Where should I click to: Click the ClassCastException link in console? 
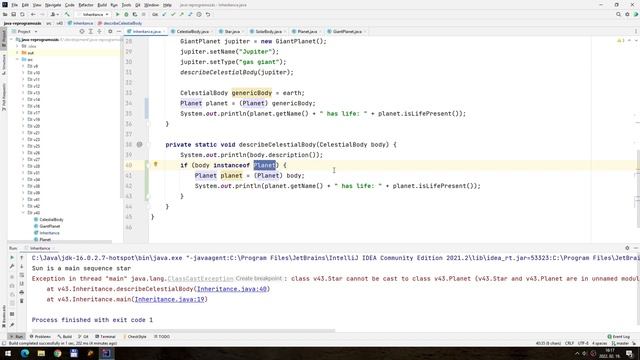[200, 279]
